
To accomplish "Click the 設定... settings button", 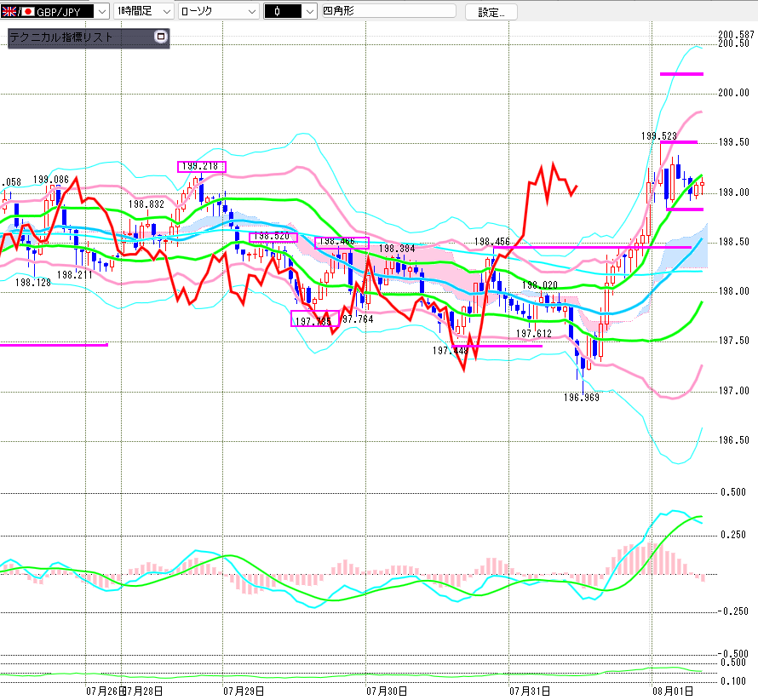I will coord(491,13).
